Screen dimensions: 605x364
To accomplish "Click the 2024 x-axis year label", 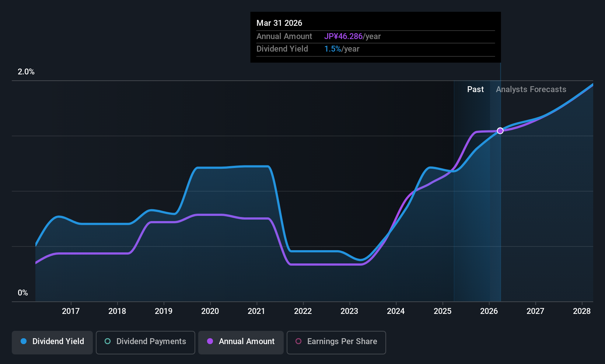I will click(x=396, y=311).
